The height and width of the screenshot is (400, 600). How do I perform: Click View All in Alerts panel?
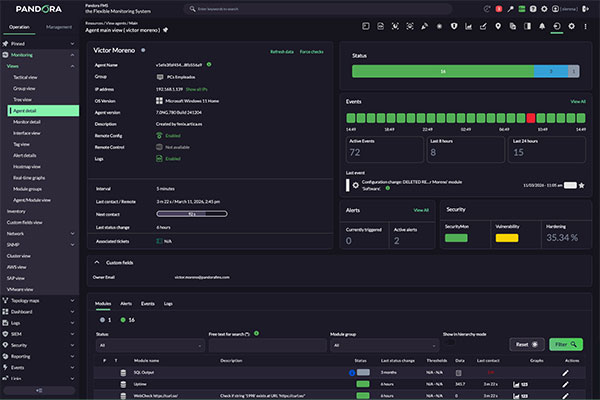pos(421,210)
